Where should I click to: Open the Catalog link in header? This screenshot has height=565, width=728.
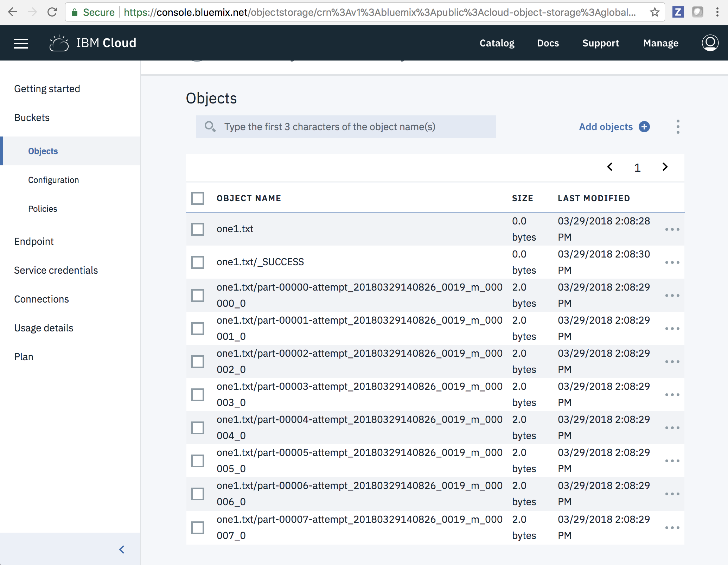(x=497, y=43)
